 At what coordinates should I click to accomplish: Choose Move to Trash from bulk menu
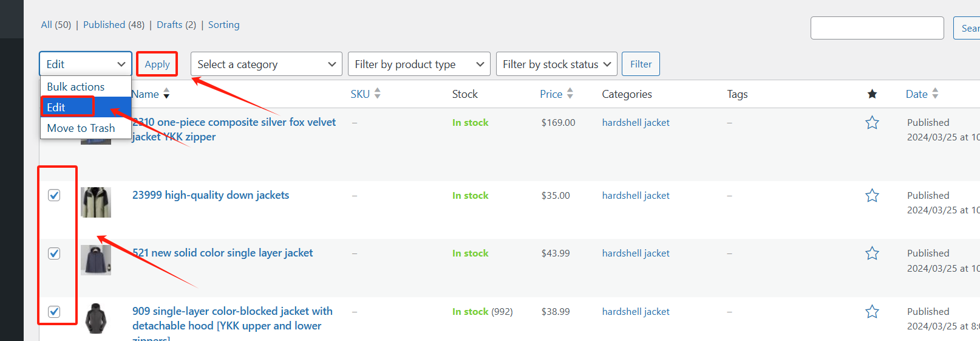click(81, 128)
